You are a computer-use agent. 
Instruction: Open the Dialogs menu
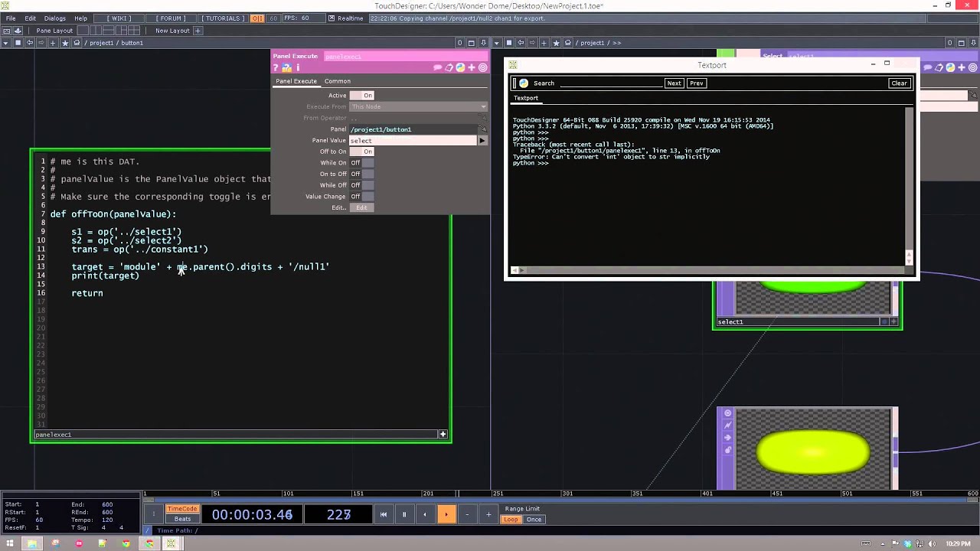click(x=54, y=18)
